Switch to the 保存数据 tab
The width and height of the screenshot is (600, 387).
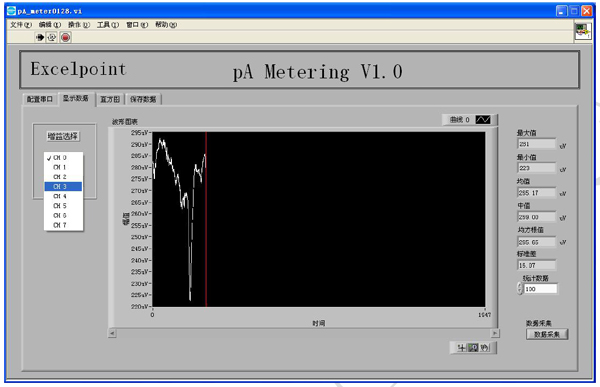coord(143,99)
